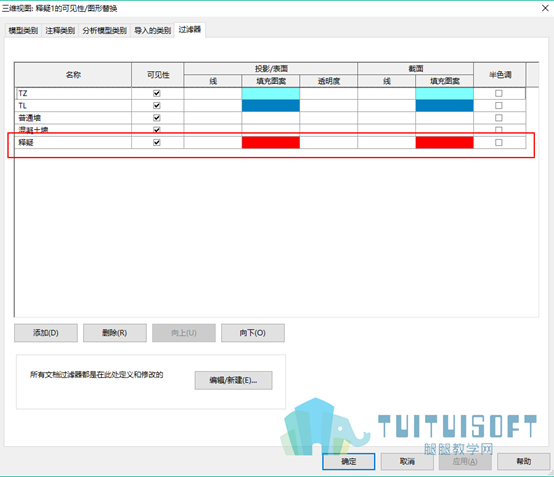This screenshot has height=477, width=554.
Task: Select the 分析模型类别 tab
Action: point(105,30)
